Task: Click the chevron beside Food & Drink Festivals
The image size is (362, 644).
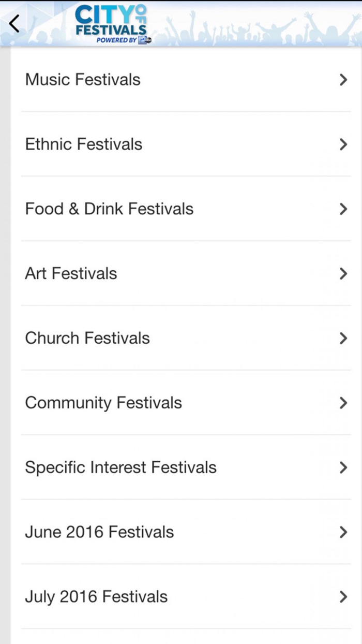Action: [x=343, y=209]
